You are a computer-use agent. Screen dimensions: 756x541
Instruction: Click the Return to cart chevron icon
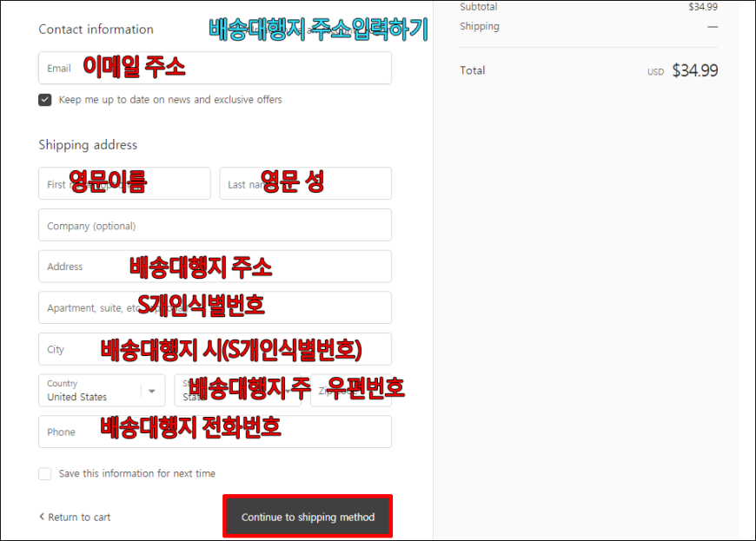pyautogui.click(x=42, y=517)
